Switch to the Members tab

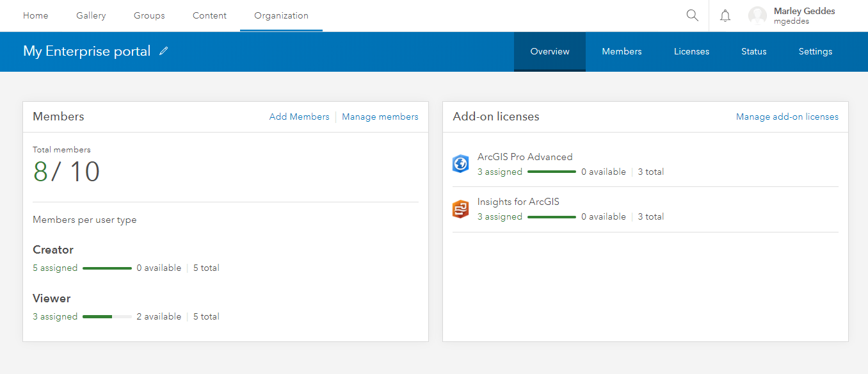[x=622, y=51]
